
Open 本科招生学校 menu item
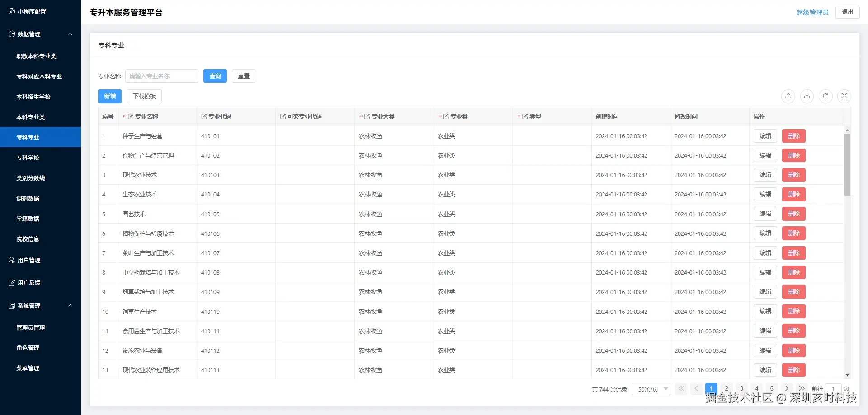pyautogui.click(x=41, y=97)
